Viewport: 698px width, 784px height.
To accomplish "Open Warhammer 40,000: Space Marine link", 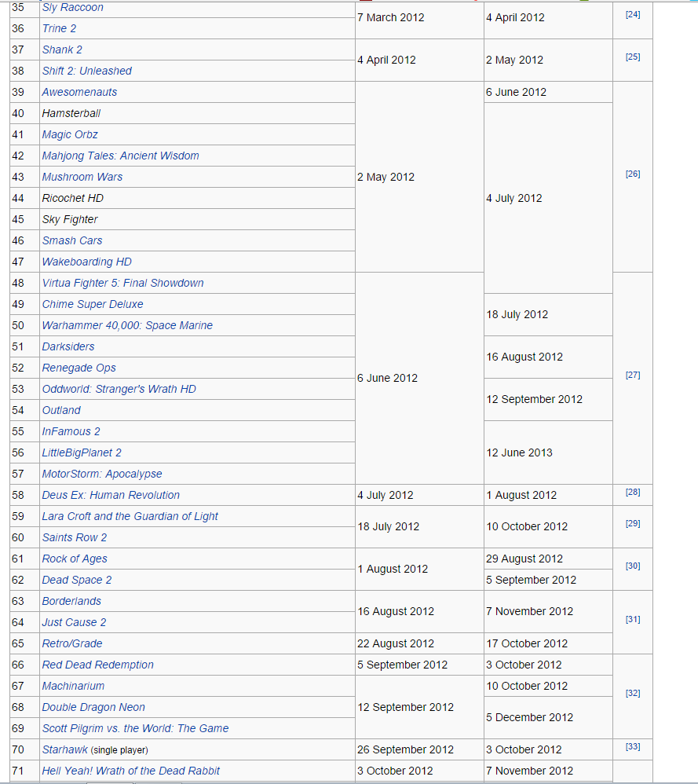I will pos(127,325).
